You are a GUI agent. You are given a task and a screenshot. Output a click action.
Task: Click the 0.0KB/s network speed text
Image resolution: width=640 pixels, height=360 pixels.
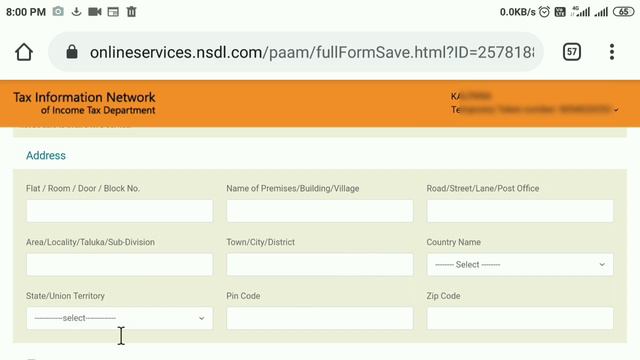[x=517, y=12]
